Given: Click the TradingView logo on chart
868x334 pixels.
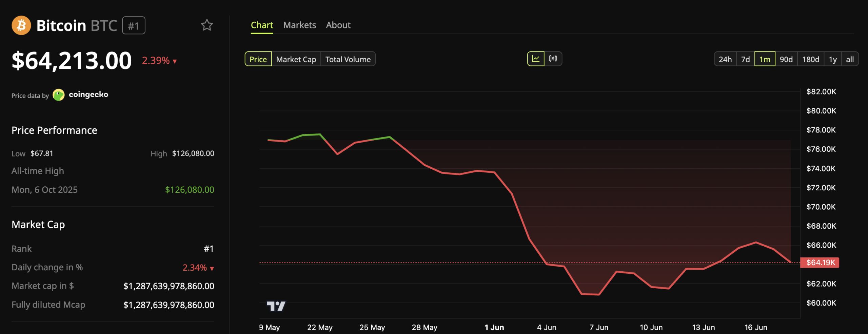Looking at the screenshot, I should tap(276, 306).
